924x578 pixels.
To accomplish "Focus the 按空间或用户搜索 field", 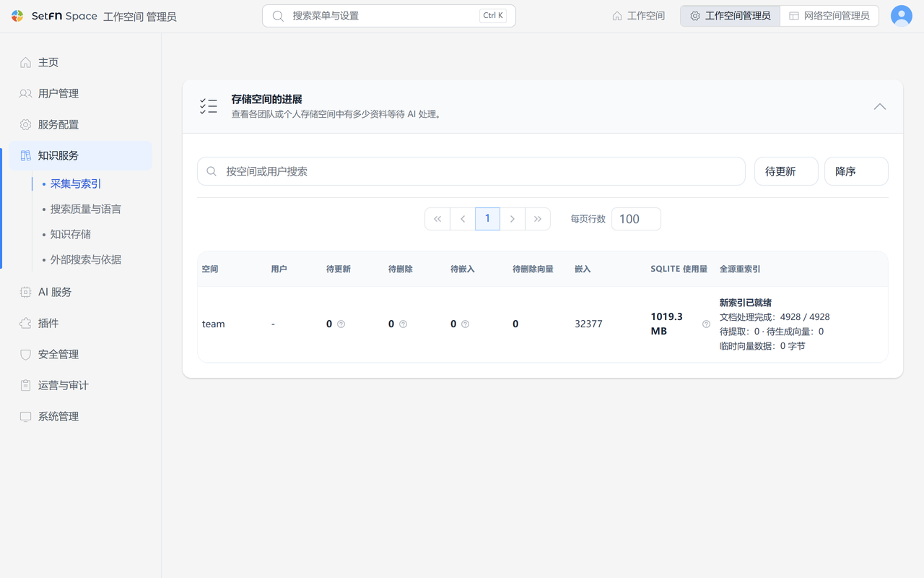I will tap(471, 171).
